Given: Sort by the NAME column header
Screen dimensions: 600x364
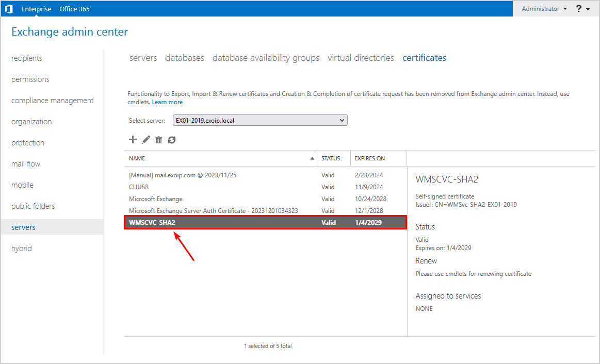Looking at the screenshot, I should (x=137, y=158).
